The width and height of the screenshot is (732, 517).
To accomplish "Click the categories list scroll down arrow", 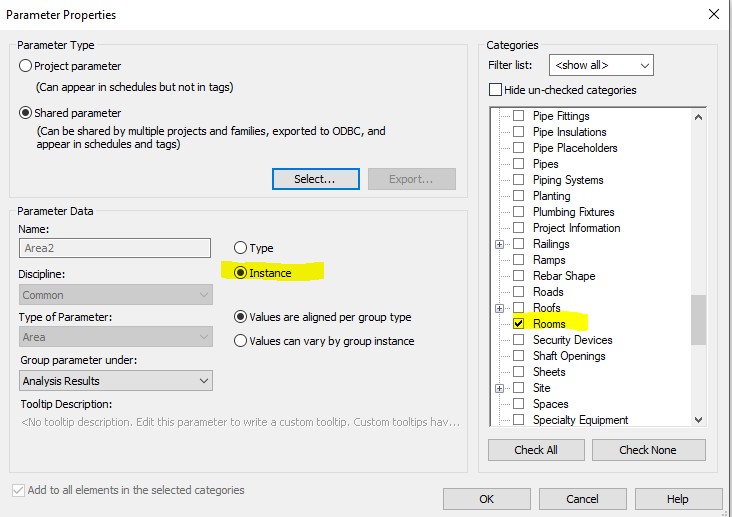I will pyautogui.click(x=698, y=421).
